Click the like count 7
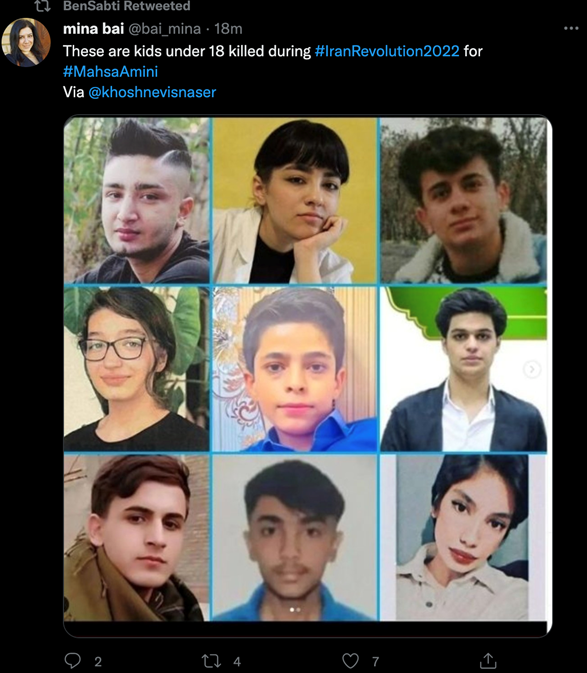The width and height of the screenshot is (587, 673). click(375, 661)
